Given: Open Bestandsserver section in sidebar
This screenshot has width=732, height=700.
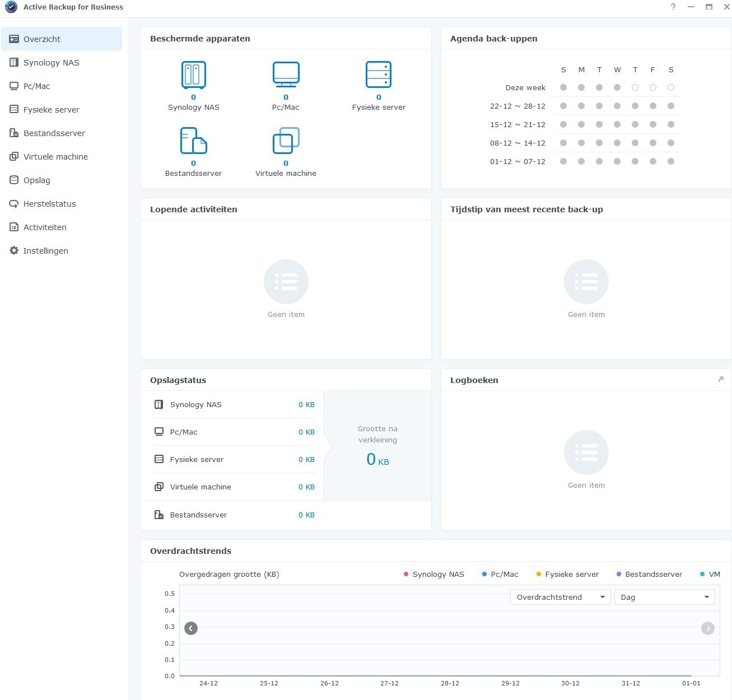Looking at the screenshot, I should [62, 133].
